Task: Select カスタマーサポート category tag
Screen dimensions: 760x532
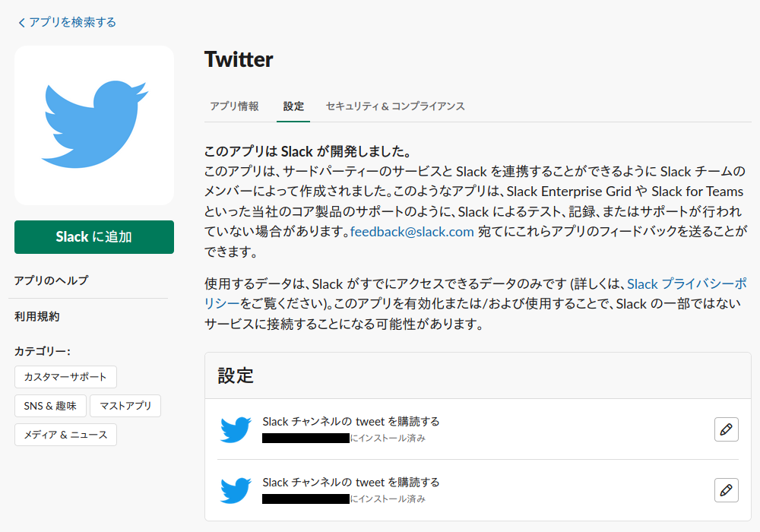Action: coord(65,377)
